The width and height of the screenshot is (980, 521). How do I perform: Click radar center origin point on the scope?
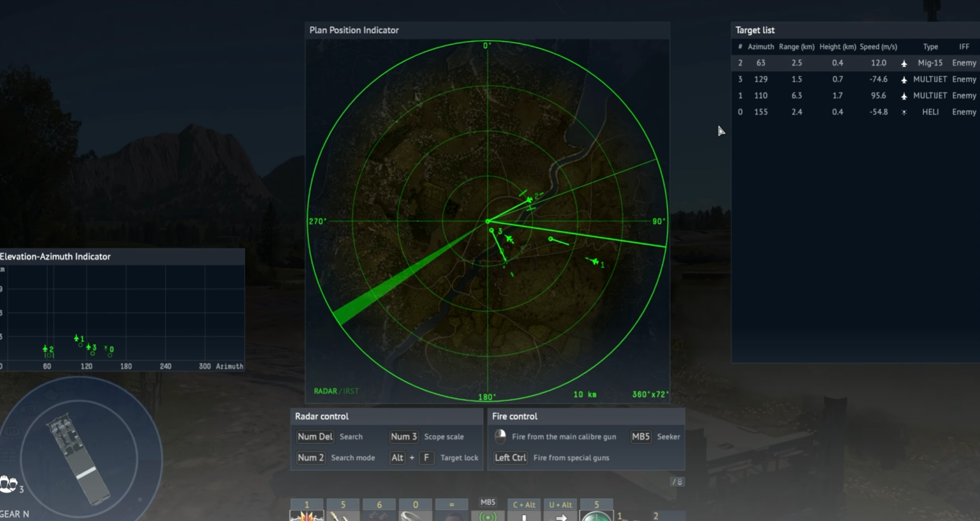click(488, 221)
